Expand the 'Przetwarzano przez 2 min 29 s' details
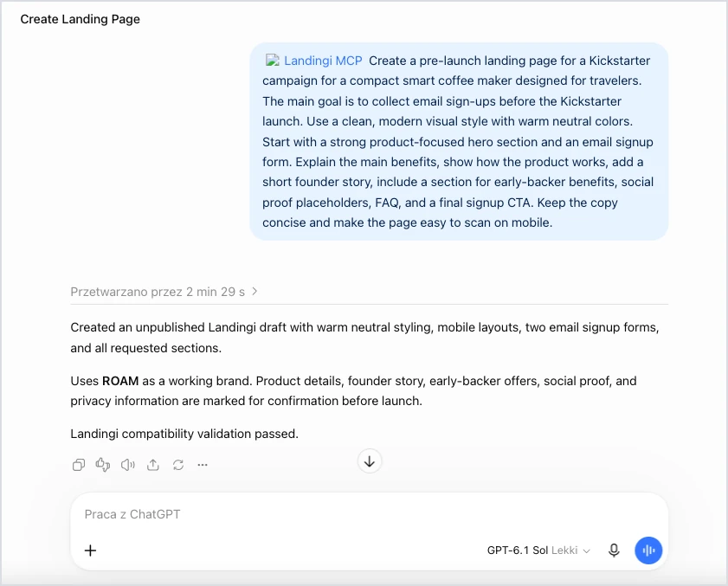This screenshot has width=728, height=586. click(x=164, y=292)
